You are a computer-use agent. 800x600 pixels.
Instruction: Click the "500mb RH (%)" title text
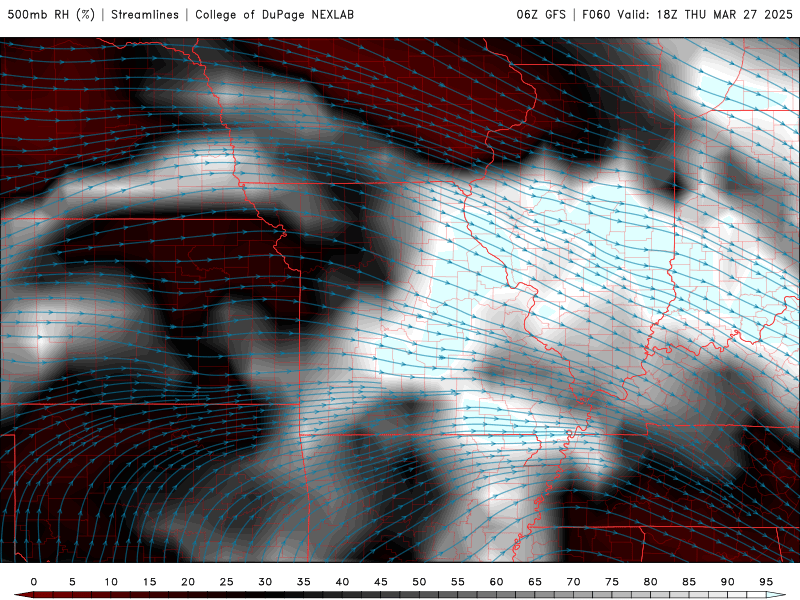[51, 15]
